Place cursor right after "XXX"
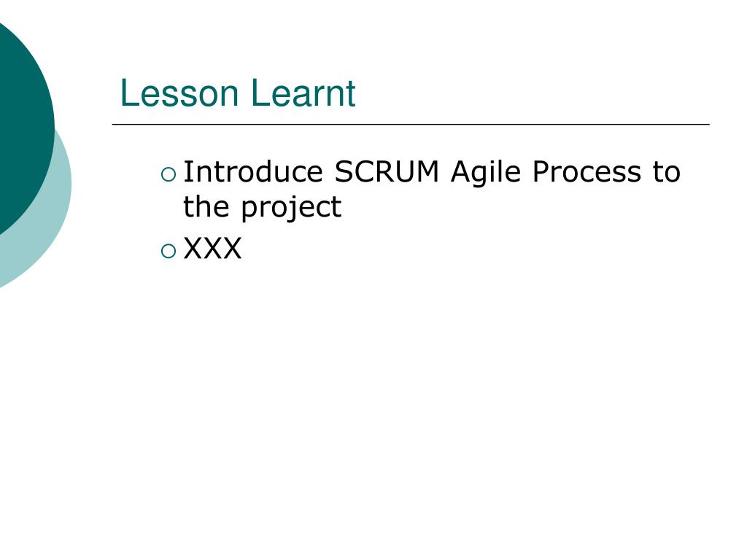 [243, 249]
